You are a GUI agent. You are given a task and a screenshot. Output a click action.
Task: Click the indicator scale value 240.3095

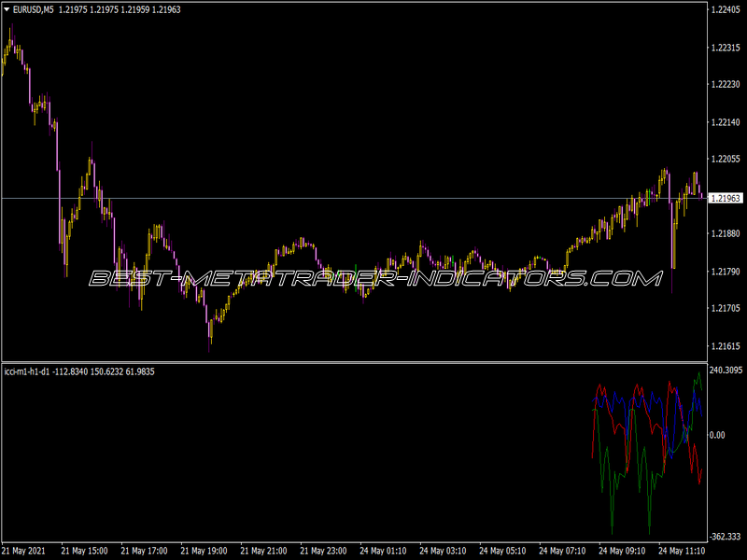click(726, 370)
